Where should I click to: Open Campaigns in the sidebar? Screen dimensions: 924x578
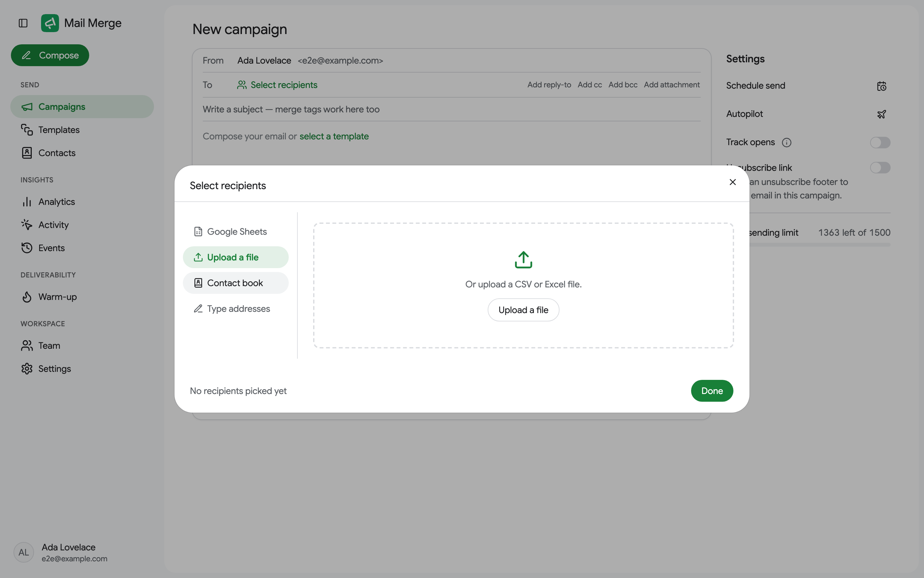point(82,107)
